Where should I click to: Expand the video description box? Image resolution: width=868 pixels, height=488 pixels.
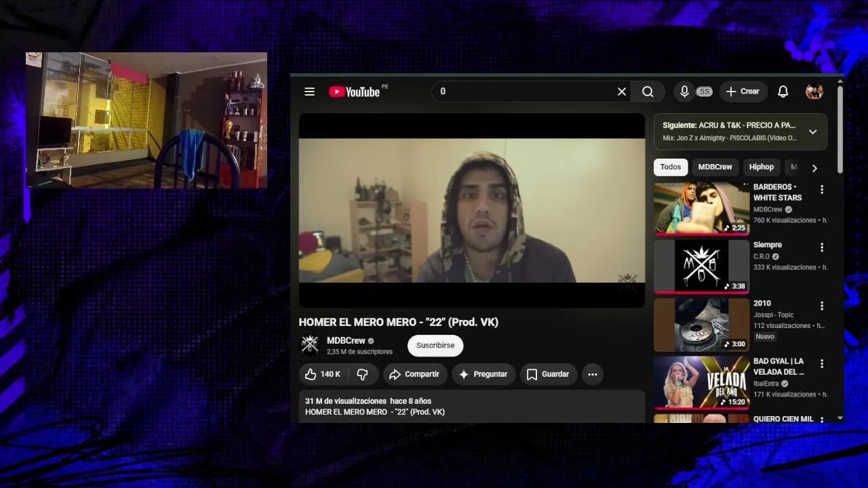(x=472, y=407)
